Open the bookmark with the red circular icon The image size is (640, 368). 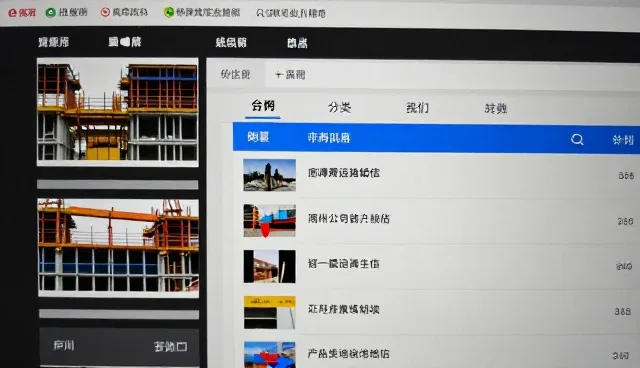(124, 12)
